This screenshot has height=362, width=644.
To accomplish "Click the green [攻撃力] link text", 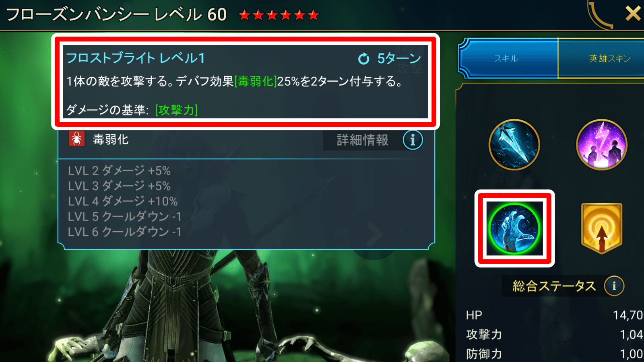I will coord(176,110).
